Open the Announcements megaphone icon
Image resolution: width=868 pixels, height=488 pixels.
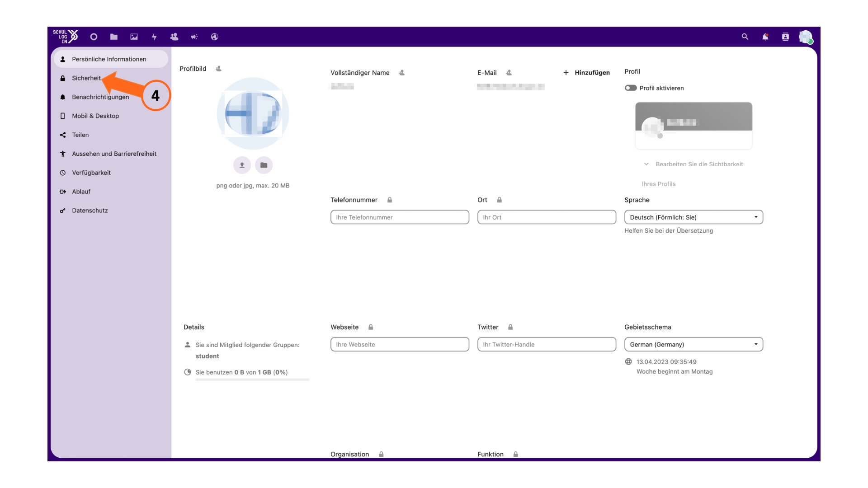click(x=194, y=37)
